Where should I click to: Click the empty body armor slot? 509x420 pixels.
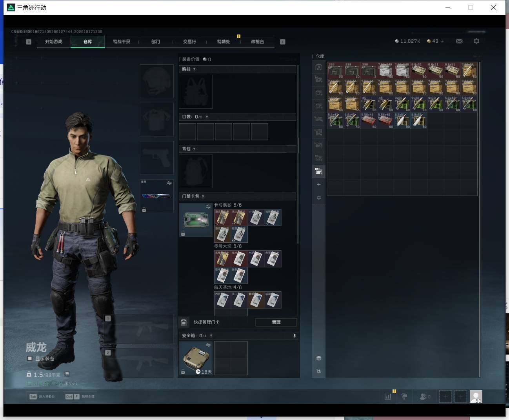(x=157, y=120)
